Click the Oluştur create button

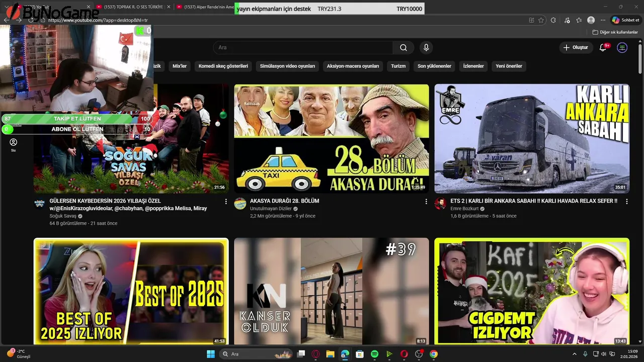click(x=576, y=47)
